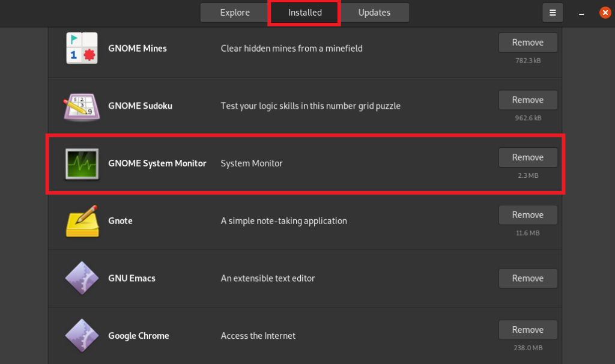
Task: Click 'An extensible text editor' description
Action: 267,278
